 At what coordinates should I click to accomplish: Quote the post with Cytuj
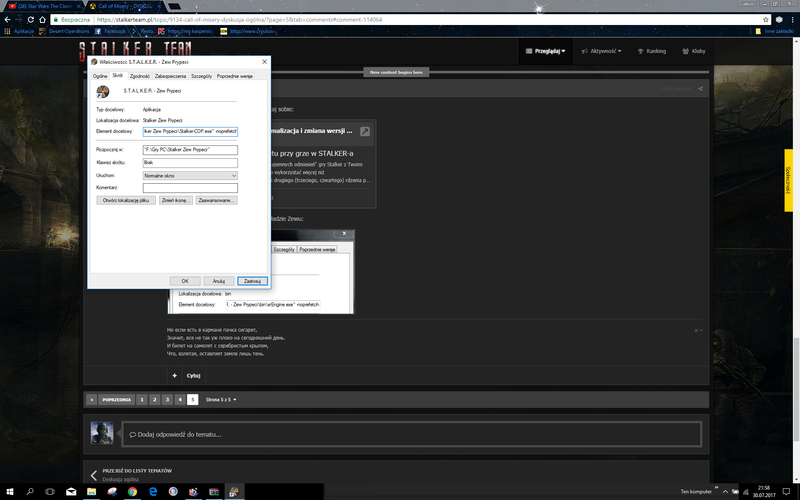pyautogui.click(x=193, y=376)
